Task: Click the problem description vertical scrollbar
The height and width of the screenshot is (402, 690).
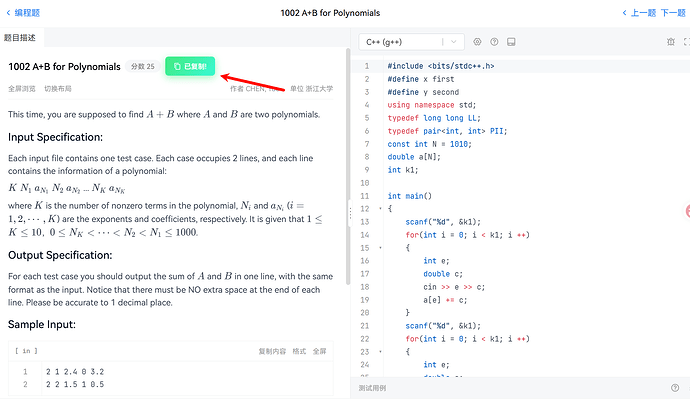Action: pyautogui.click(x=348, y=167)
